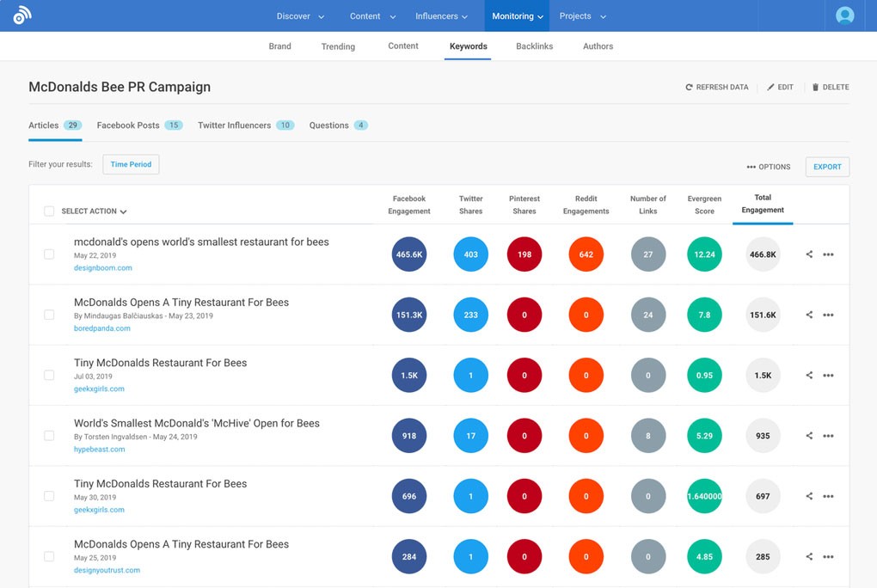Sort by Facebook Engagement column
Viewport: 877px width, 588px height.
[409, 205]
